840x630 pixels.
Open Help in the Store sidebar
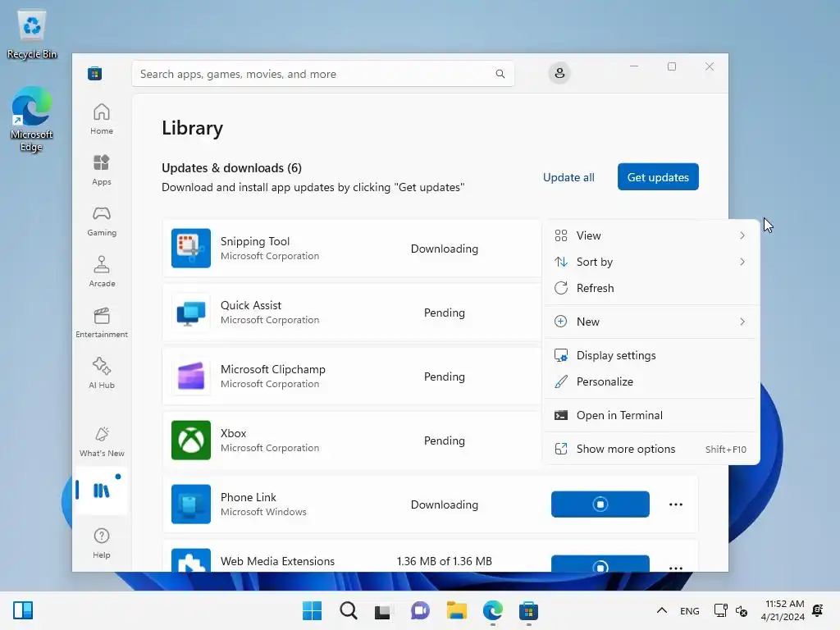pyautogui.click(x=101, y=543)
